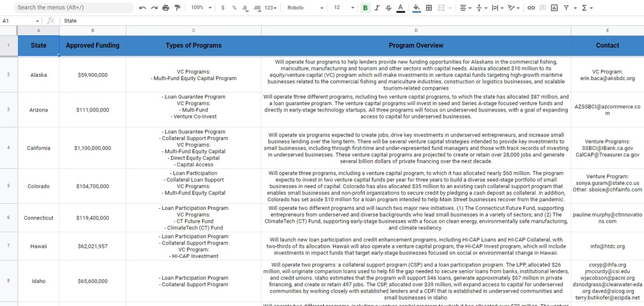Open the fill color picker
Screen dimensions: 644x306
(417, 8)
